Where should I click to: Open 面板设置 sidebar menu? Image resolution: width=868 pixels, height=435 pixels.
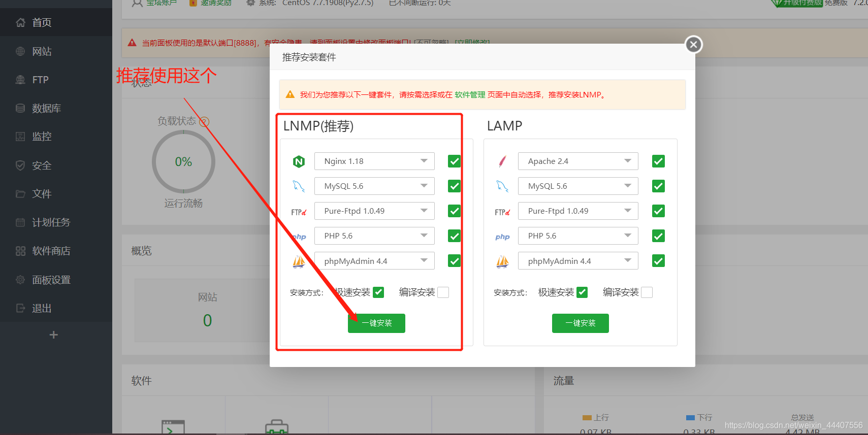click(56, 280)
